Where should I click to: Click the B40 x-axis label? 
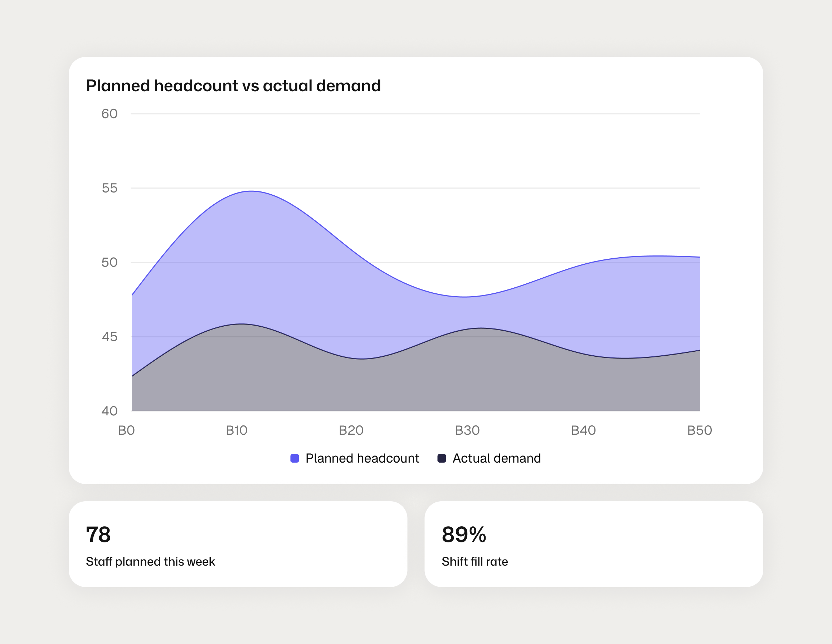pyautogui.click(x=583, y=430)
